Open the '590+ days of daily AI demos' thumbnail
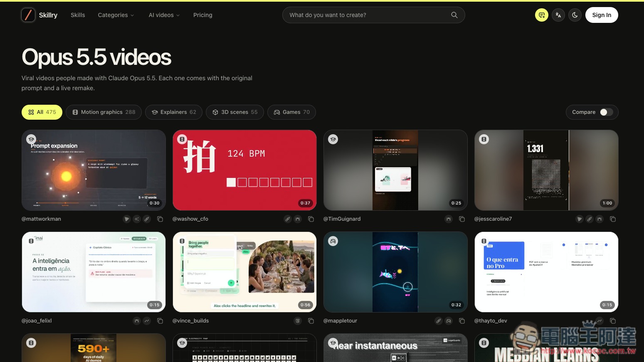Image resolution: width=644 pixels, height=362 pixels. click(x=94, y=347)
